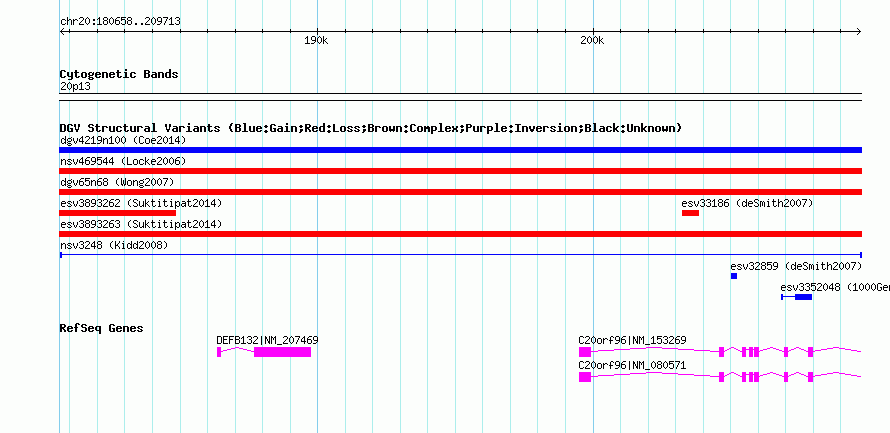Image resolution: width=890 pixels, height=433 pixels.
Task: Click the left arrow of the ruler
Action: click(x=63, y=32)
